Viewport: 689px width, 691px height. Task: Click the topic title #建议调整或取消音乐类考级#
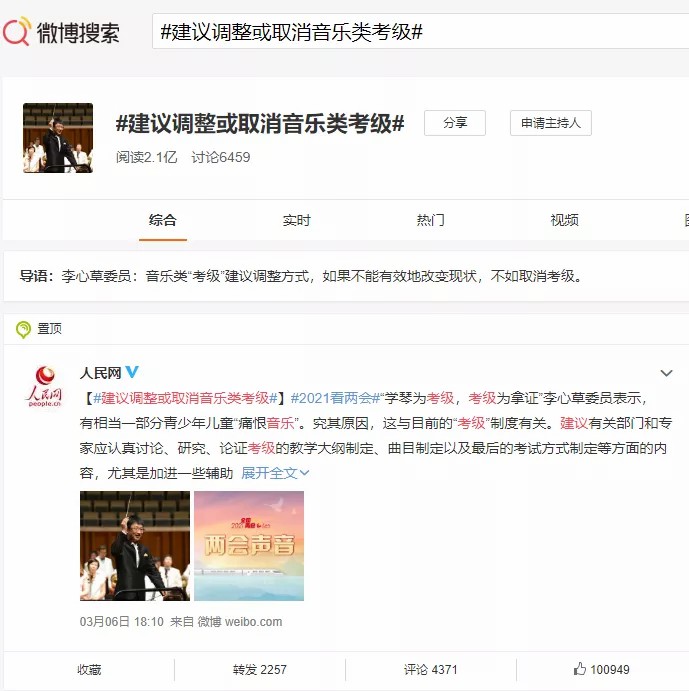click(260, 123)
